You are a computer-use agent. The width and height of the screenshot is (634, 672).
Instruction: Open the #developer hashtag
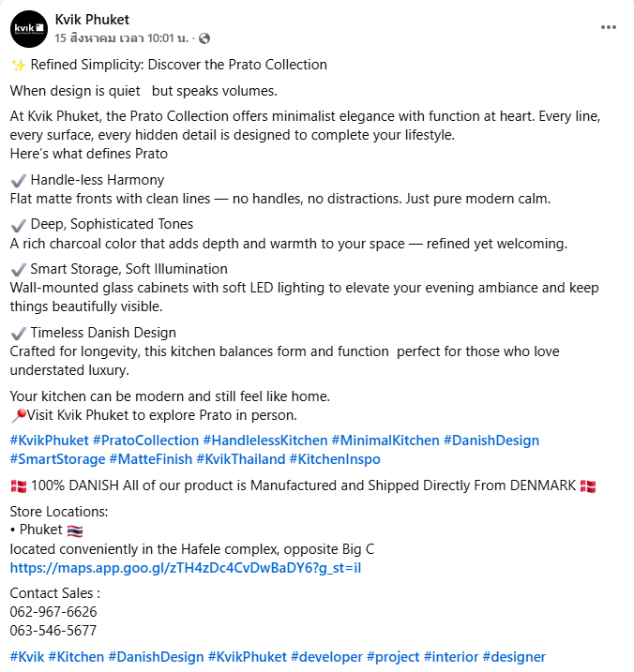coord(325,657)
